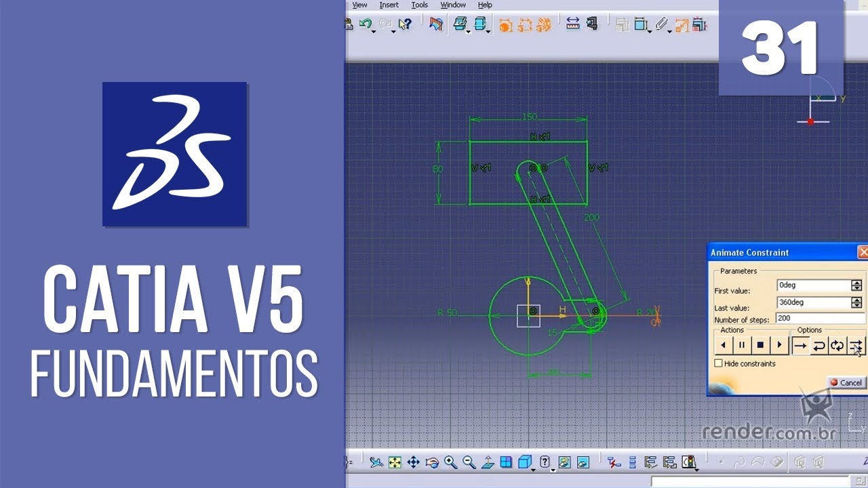Screen dimensions: 868x488
Task: Click the orange Diagnostics icon with circle
Action: [x=505, y=25]
